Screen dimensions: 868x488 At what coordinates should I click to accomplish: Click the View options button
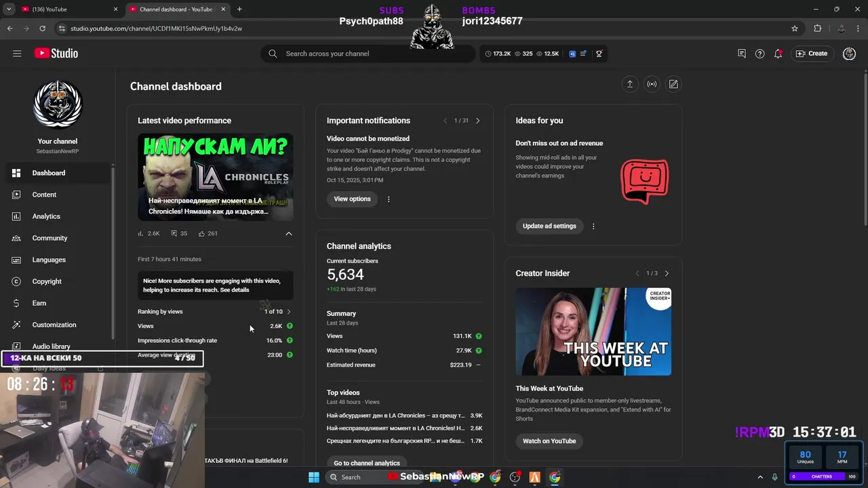coord(352,199)
